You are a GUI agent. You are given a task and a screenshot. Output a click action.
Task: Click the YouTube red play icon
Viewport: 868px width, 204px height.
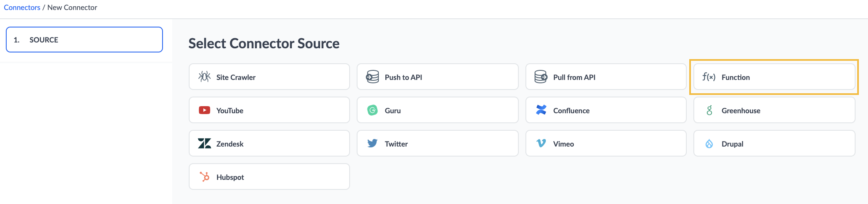(x=204, y=110)
